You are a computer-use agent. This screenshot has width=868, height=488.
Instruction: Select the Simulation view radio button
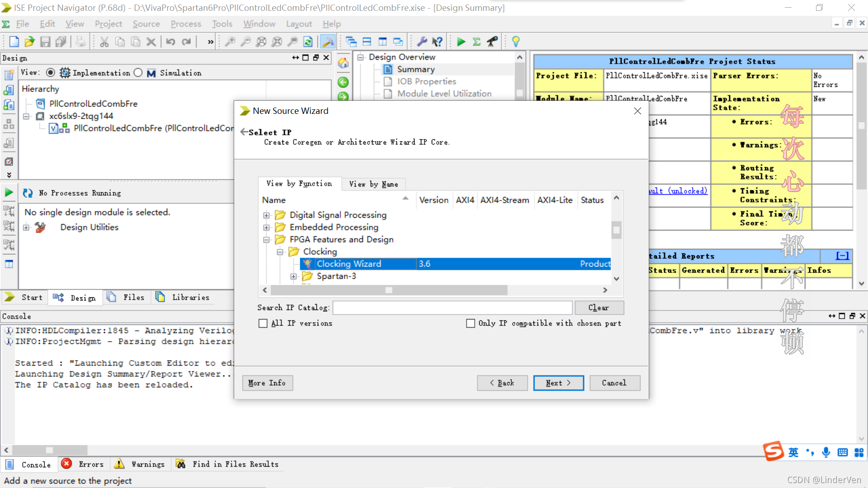click(x=138, y=73)
